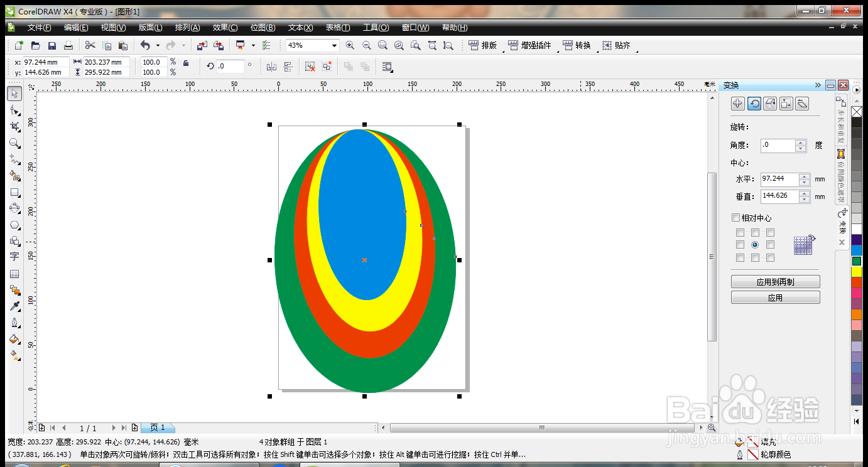Select the Fill bucket tool
This screenshot has width=868, height=467.
point(14,339)
